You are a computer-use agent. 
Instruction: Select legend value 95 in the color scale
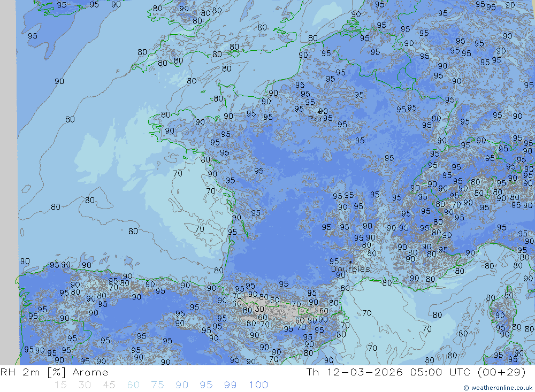(206, 385)
